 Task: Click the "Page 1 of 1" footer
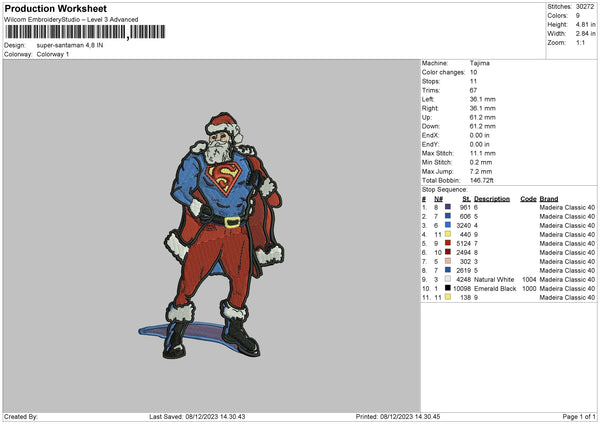(579, 416)
